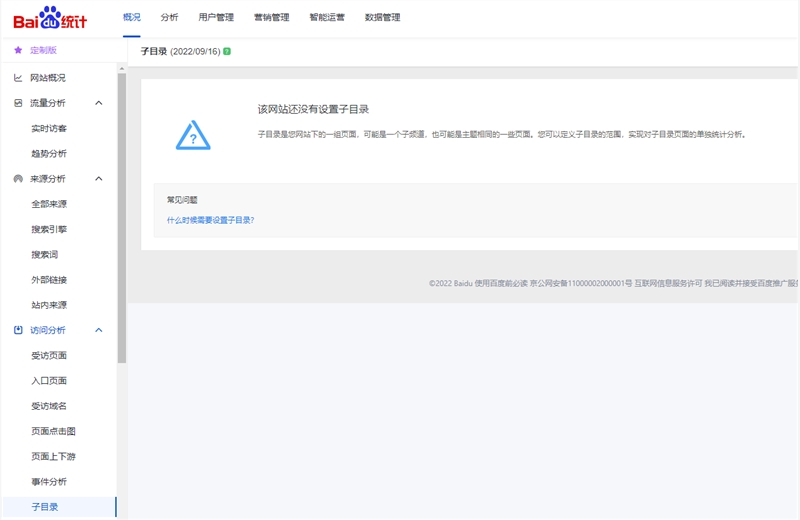This screenshot has height=520, width=800.
Task: Open the 用户管理 top tab
Action: click(216, 17)
